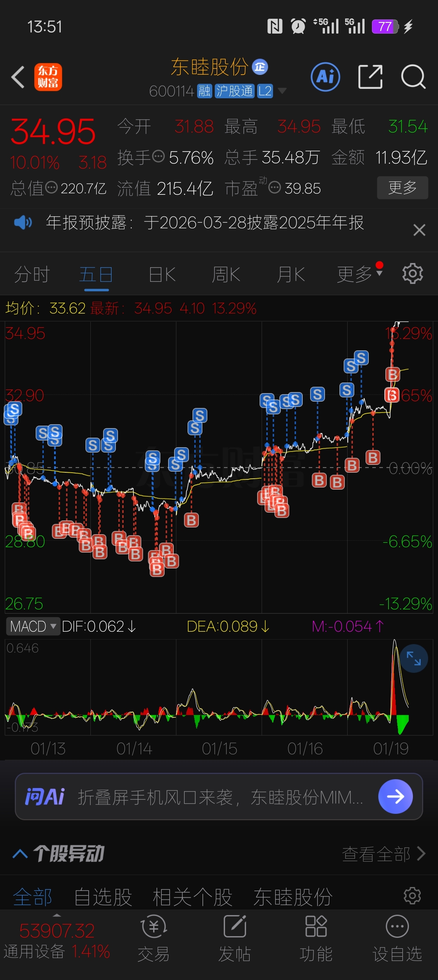
Task: Switch to 月K chart tab
Action: [291, 274]
